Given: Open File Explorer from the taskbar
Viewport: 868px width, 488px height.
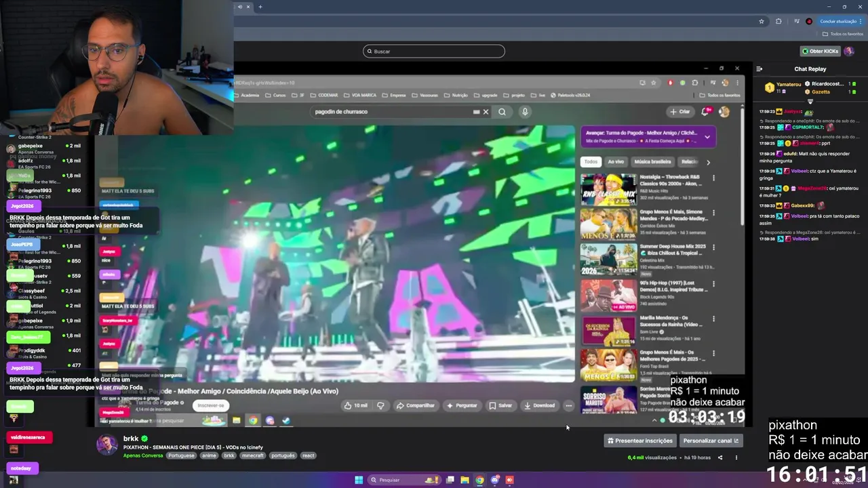Looking at the screenshot, I should click(465, 480).
